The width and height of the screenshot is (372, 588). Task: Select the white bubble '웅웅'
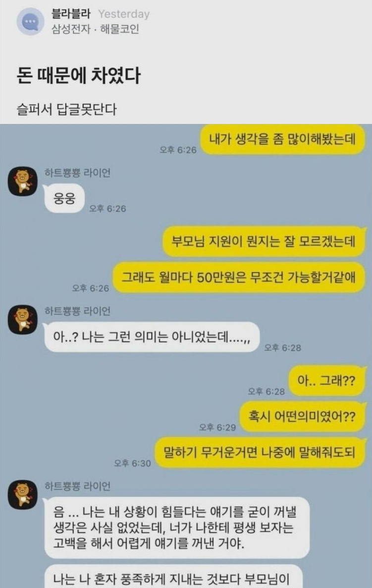pos(64,198)
